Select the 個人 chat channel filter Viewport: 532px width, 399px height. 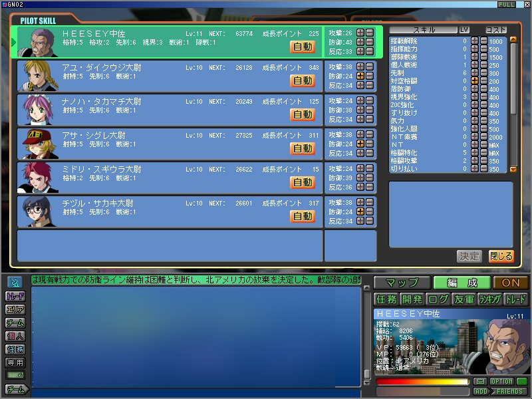pyautogui.click(x=15, y=336)
